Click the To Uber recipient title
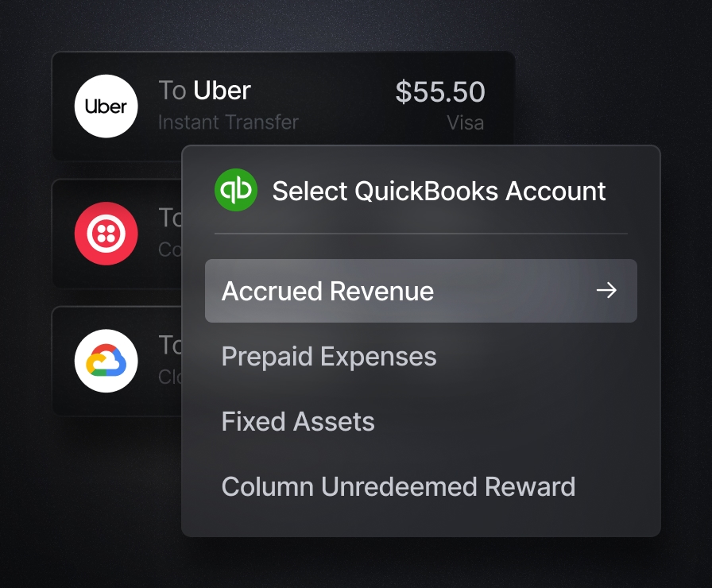 point(204,90)
